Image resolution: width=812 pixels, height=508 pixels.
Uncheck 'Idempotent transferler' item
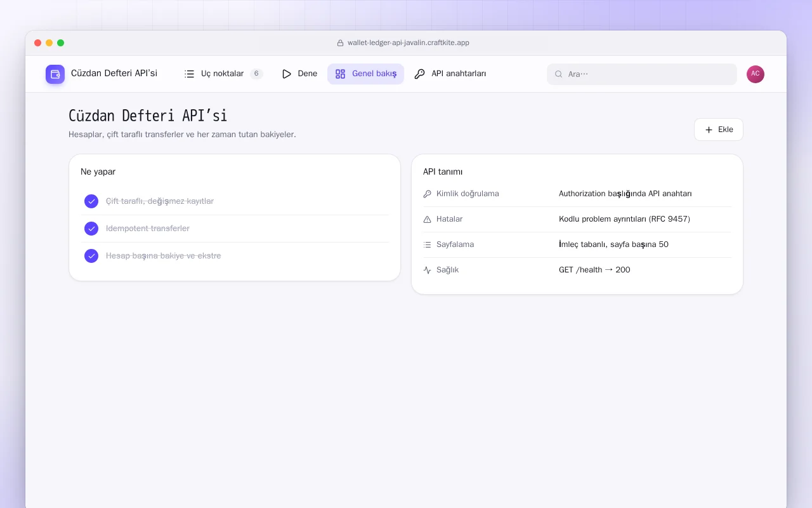91,229
